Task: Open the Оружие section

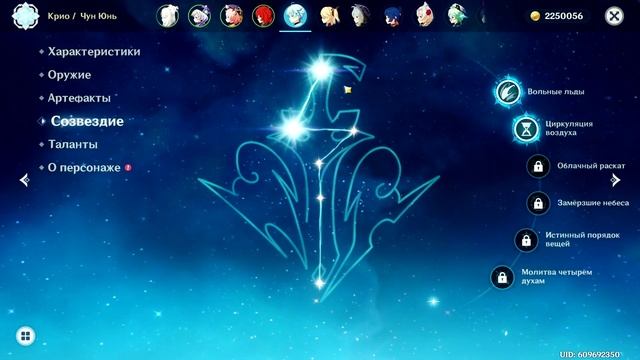Action: [69, 75]
